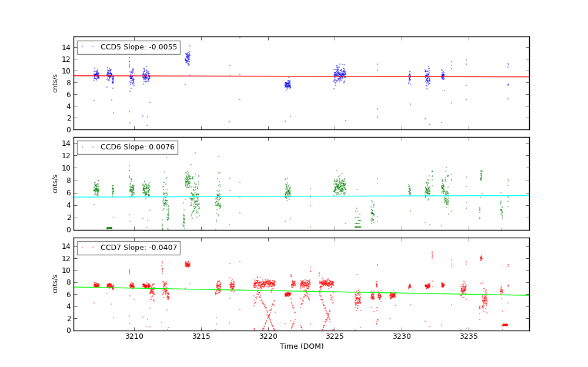Click the 3225 x-axis tick label

pos(335,336)
